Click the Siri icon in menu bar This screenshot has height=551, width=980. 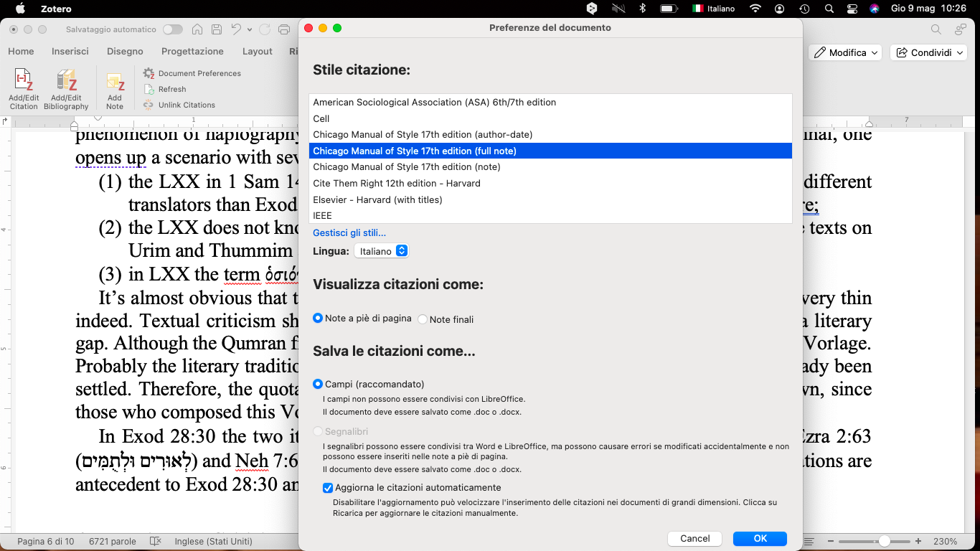click(875, 9)
